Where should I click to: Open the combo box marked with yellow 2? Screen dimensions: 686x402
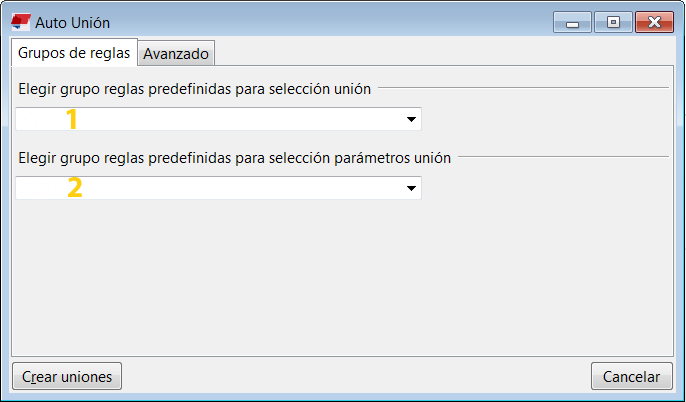[218, 188]
